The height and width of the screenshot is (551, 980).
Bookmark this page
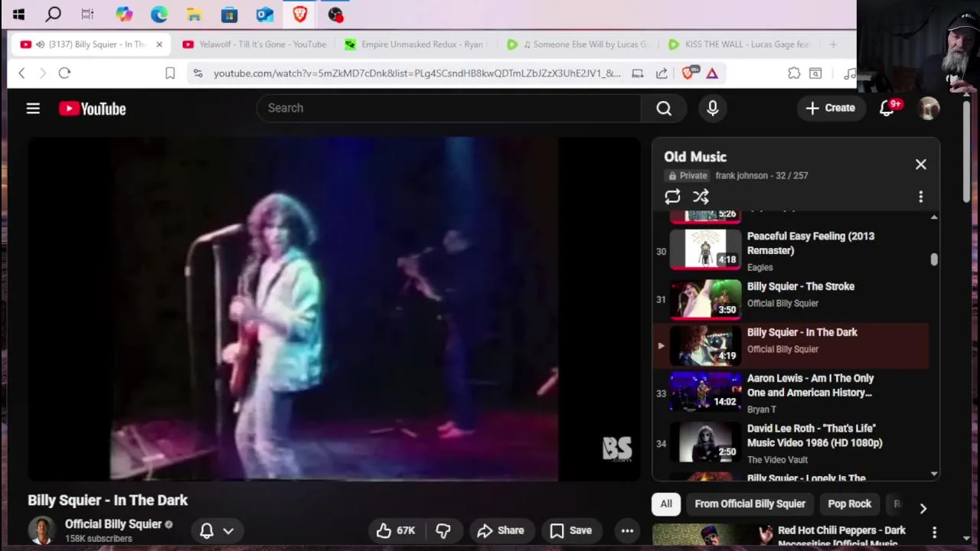(170, 73)
